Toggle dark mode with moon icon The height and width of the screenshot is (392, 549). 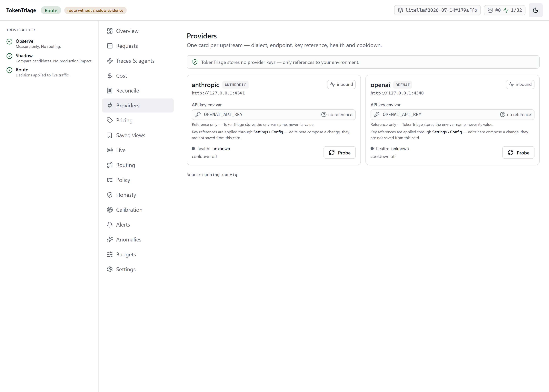pos(535,10)
